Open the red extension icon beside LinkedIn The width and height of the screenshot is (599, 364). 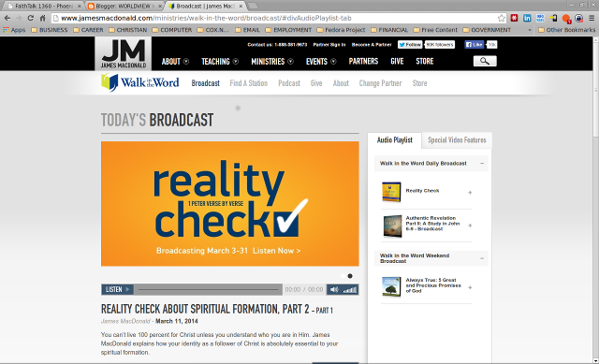tap(514, 18)
